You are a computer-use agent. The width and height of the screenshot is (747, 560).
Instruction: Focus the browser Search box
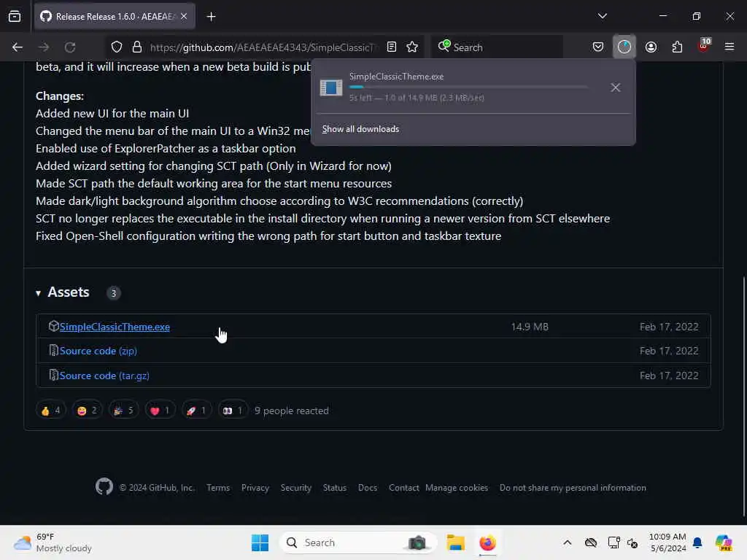tap(498, 47)
